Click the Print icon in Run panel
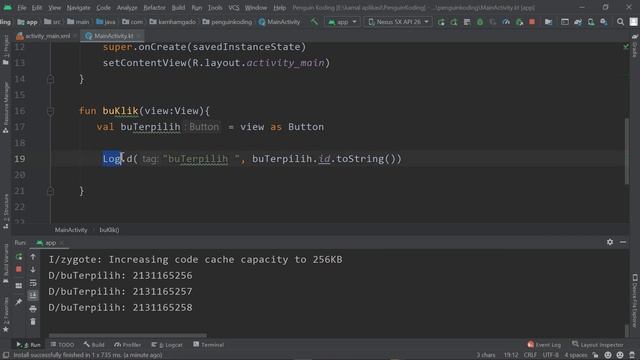The image size is (640, 360). point(33,309)
